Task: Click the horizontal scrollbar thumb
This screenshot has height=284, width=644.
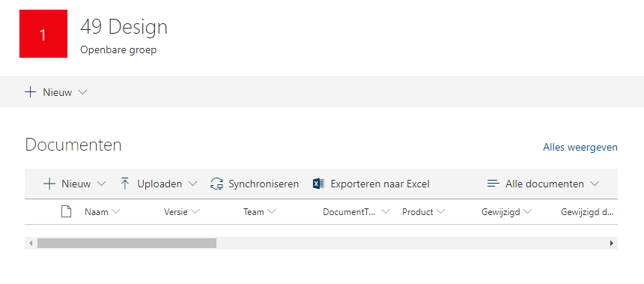Action: [127, 244]
